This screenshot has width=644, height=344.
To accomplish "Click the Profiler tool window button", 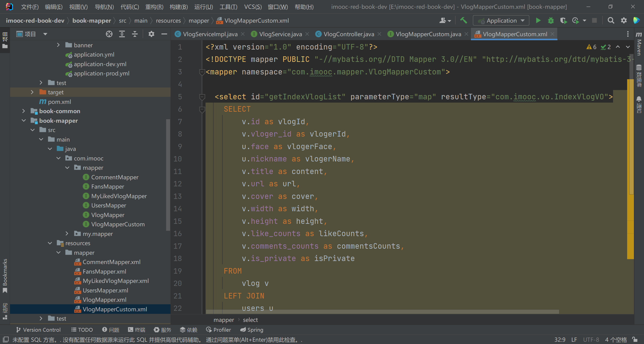I will [218, 330].
